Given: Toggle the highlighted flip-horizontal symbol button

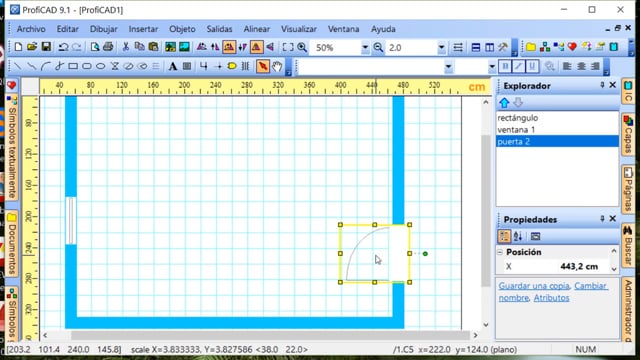Looking at the screenshot, I should (229, 47).
